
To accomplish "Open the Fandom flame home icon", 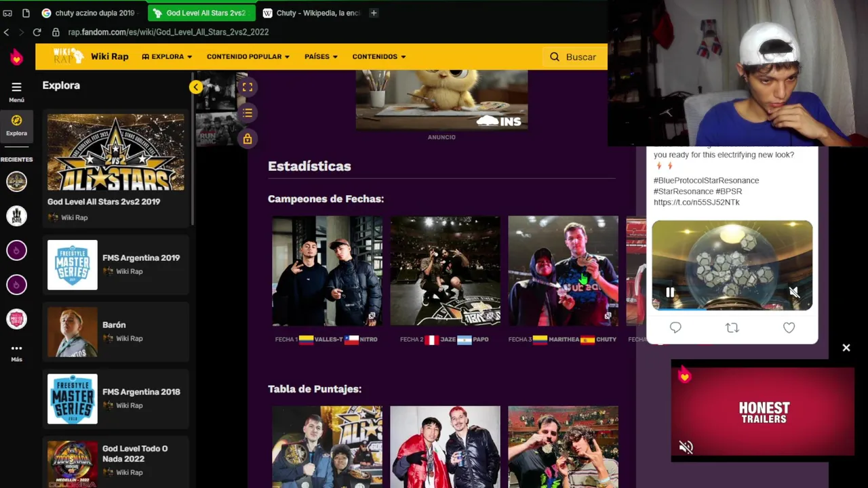I will [x=16, y=57].
